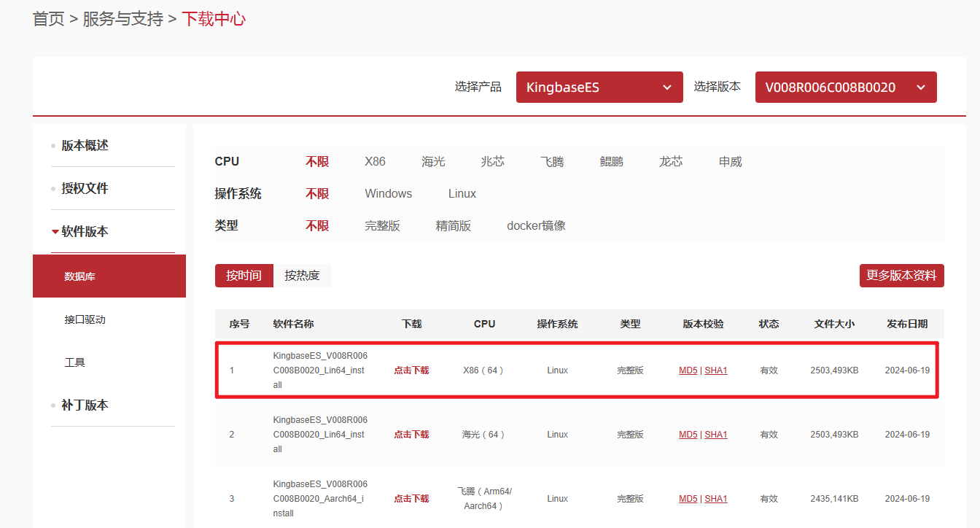Click the 海光（64） CPU cell
This screenshot has height=528, width=980.
484,435
